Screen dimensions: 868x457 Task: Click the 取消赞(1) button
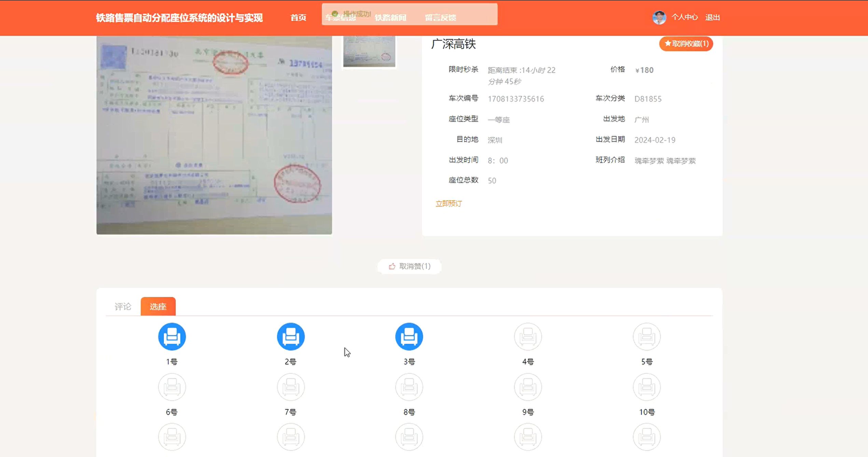coord(409,266)
